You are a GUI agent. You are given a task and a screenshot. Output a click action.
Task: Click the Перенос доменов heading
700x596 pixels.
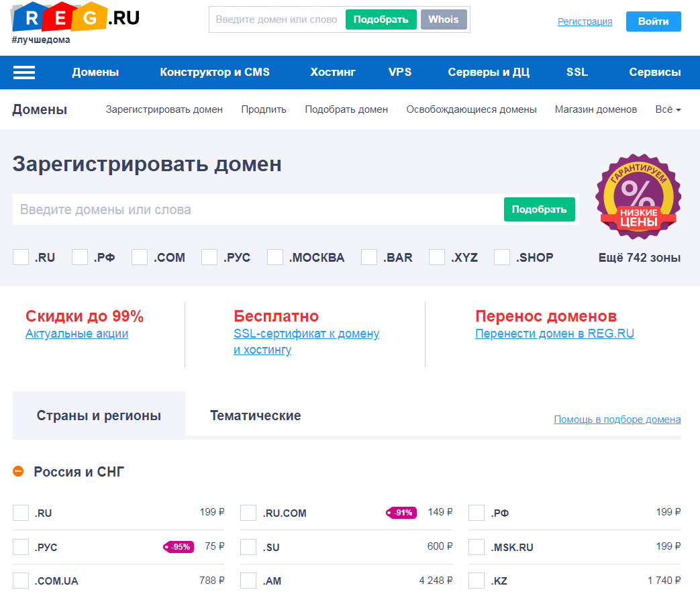coord(546,316)
